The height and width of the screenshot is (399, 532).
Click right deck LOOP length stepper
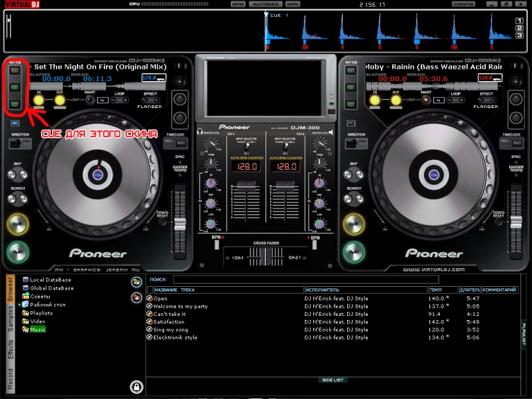coord(456,100)
